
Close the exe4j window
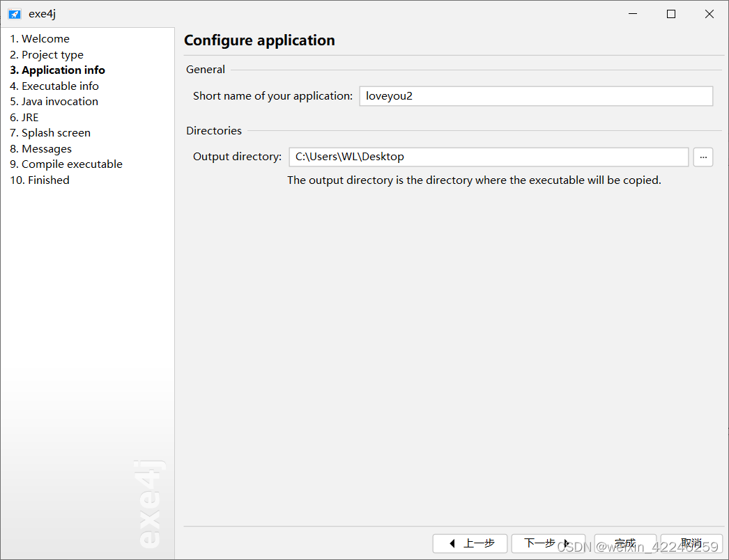click(709, 14)
